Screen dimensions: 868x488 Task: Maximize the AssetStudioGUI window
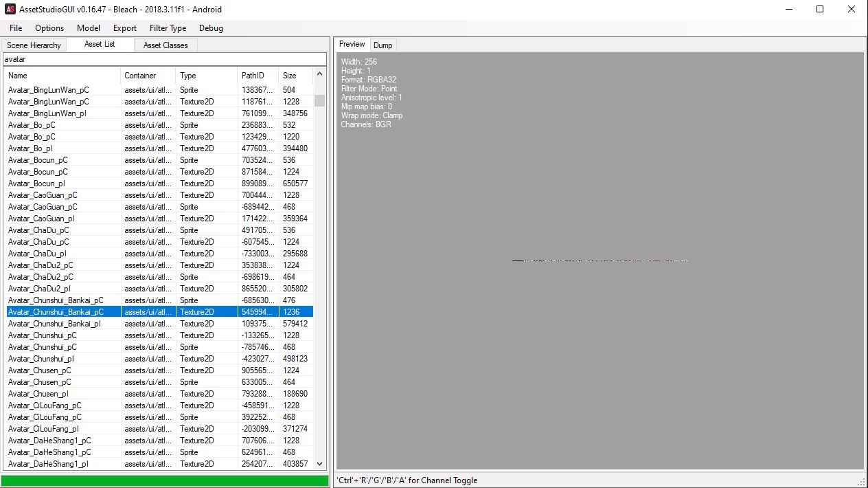click(x=820, y=10)
